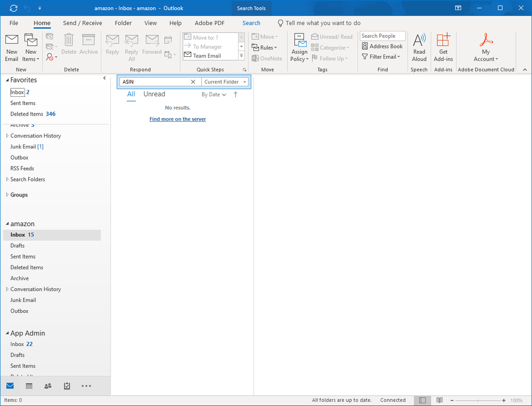The height and width of the screenshot is (406, 532).
Task: Select Team Email quick step
Action: 207,56
